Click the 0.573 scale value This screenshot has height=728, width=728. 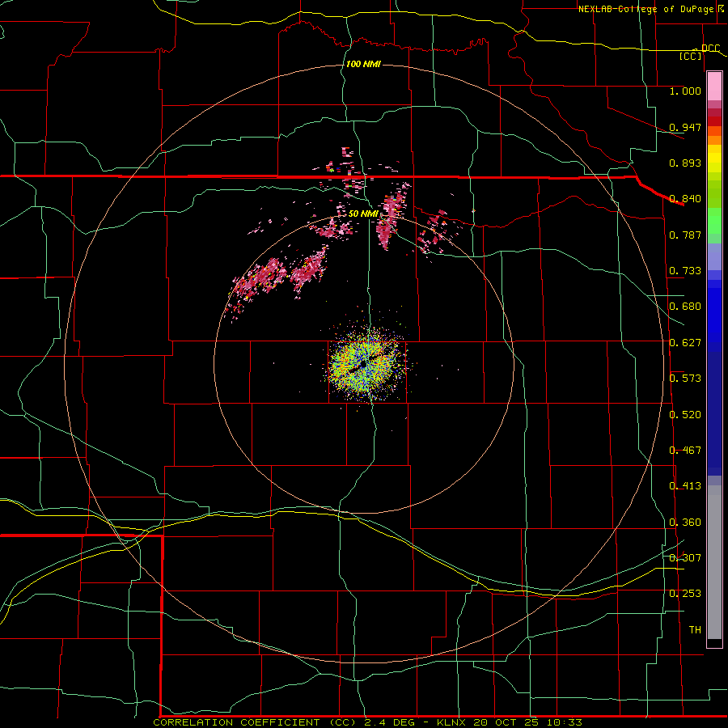tap(685, 379)
